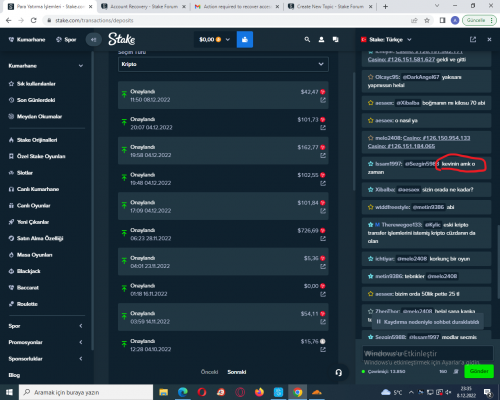
Task: Click the Stake logo
Action: (121, 39)
